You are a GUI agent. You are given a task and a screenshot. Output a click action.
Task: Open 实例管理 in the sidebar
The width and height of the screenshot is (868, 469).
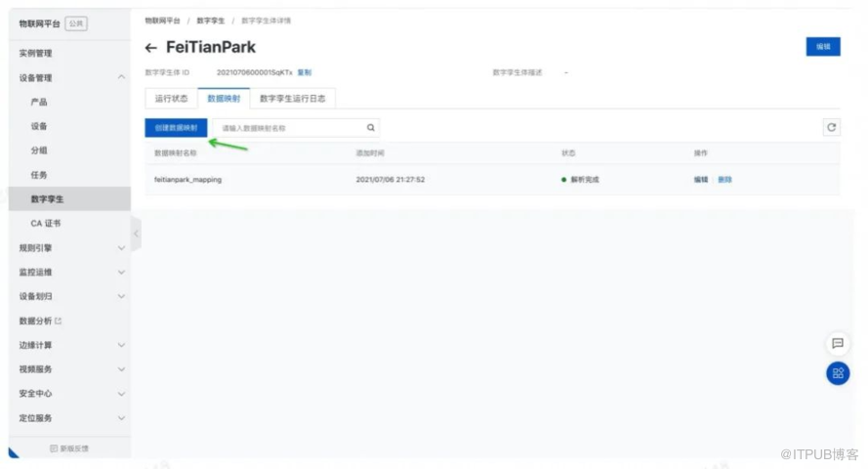click(35, 53)
